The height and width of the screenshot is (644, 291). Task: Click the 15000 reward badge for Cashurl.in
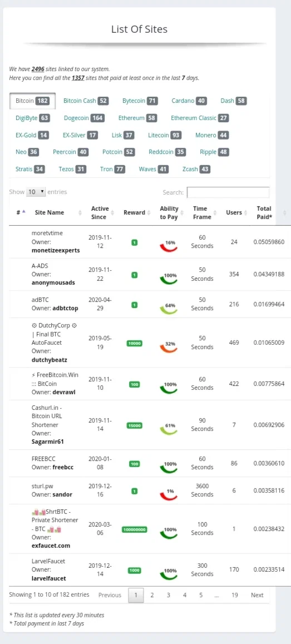click(x=135, y=425)
